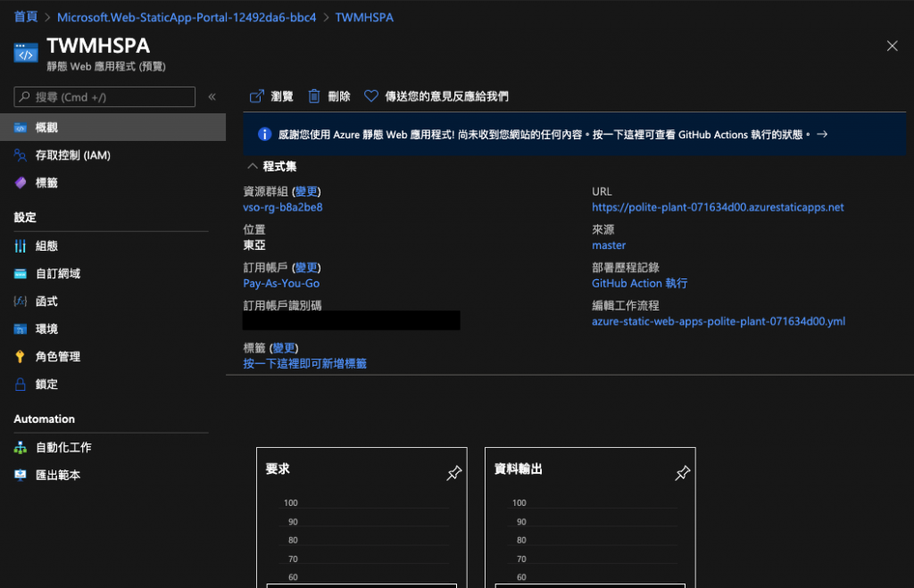Click the Automation section heading
This screenshot has width=914, height=588.
45,419
